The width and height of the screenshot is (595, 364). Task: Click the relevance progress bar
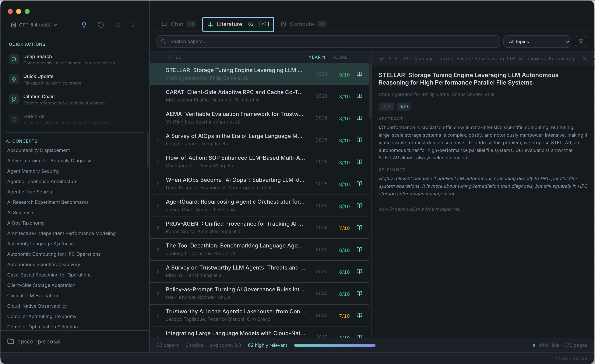point(335,345)
